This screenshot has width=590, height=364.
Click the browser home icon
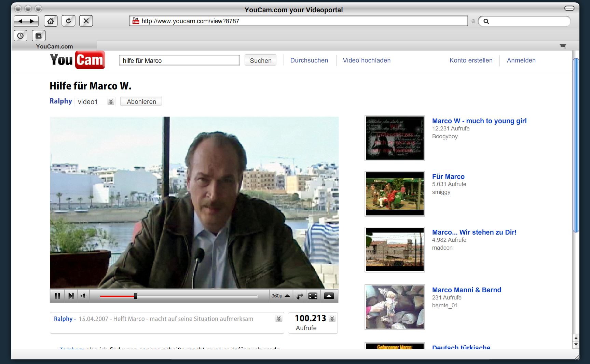(x=51, y=21)
